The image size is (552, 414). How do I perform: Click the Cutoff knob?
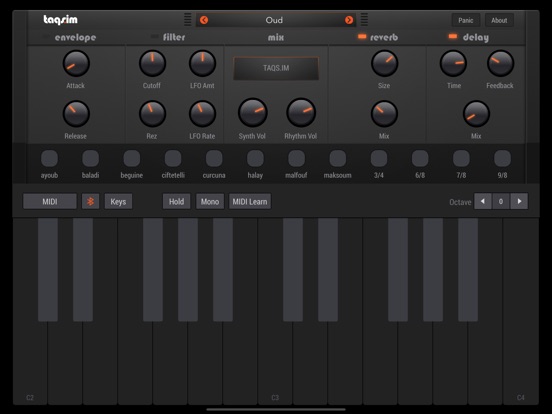(152, 64)
